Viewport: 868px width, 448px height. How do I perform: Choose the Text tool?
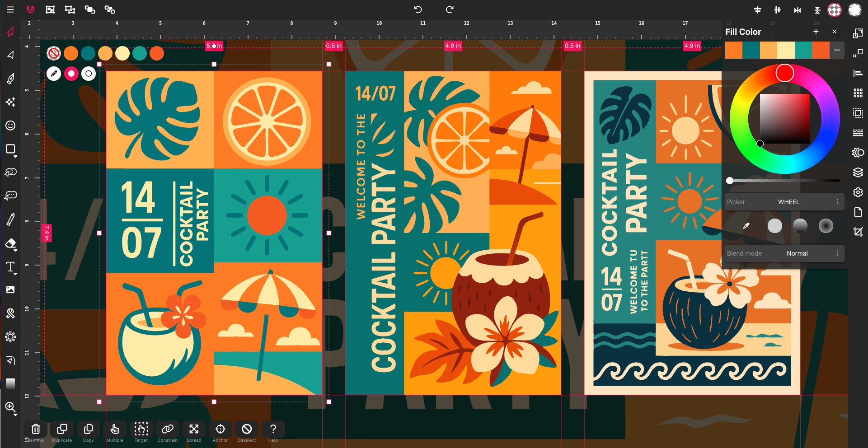(10, 267)
